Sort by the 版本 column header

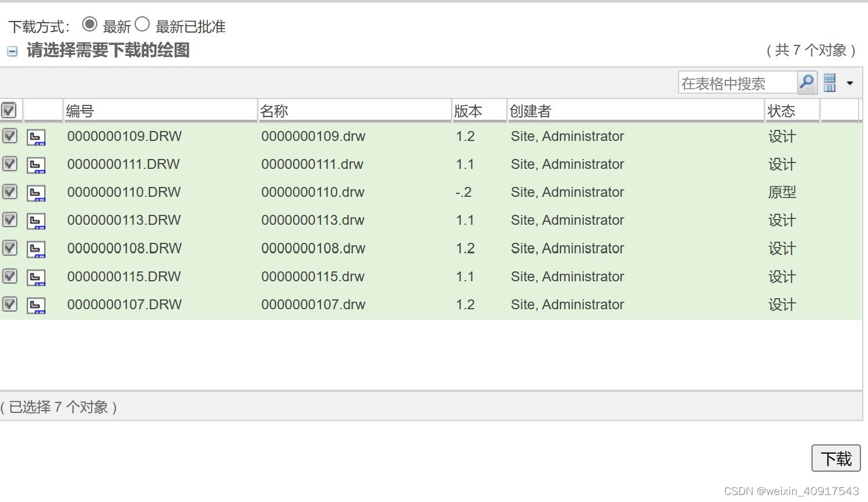coord(479,111)
